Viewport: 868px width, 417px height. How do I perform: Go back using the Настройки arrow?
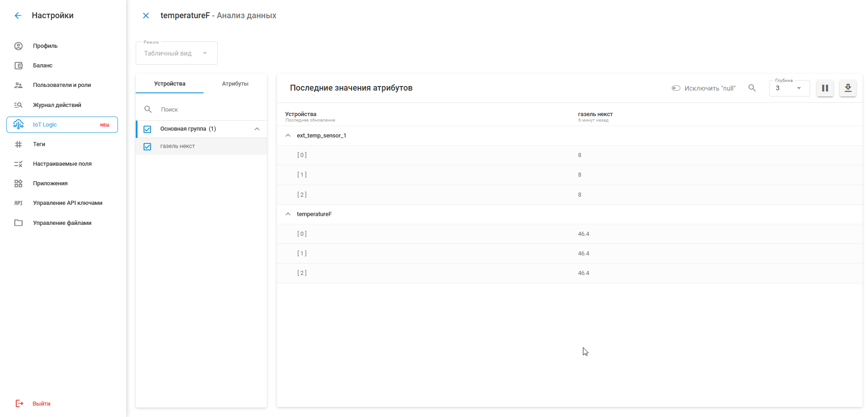(x=18, y=15)
